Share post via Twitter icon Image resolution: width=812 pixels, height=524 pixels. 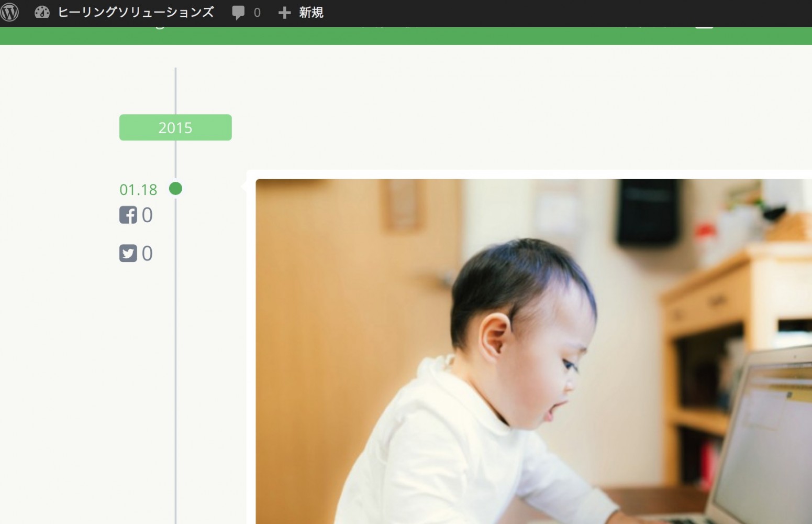point(128,254)
